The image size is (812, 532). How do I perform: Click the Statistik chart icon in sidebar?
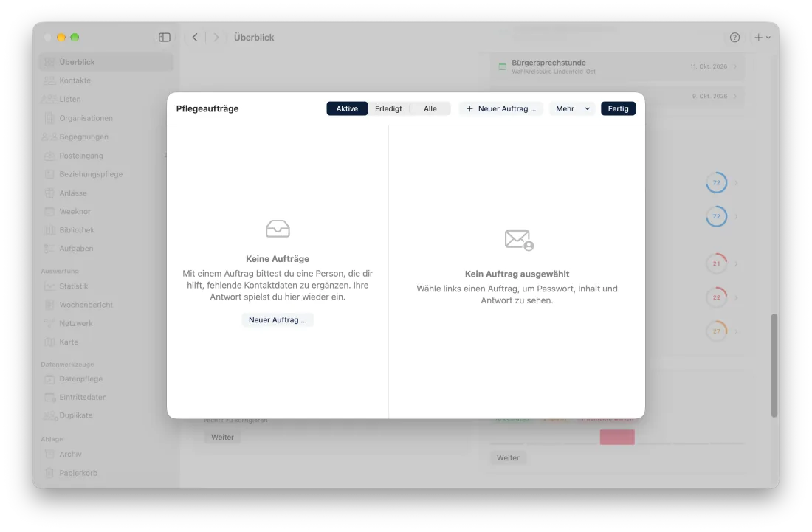click(49, 286)
